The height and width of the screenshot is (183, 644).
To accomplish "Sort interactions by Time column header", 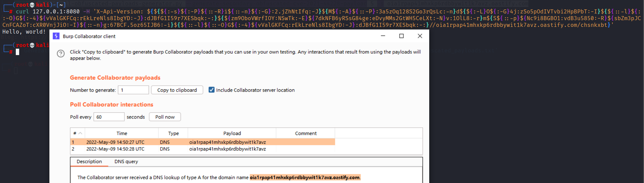I will [122, 133].
